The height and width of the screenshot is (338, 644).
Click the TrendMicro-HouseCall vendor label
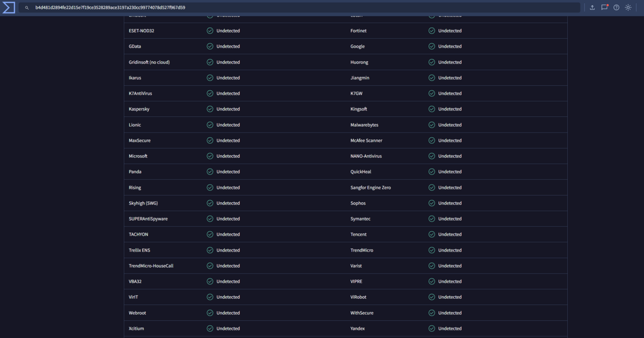tap(151, 266)
